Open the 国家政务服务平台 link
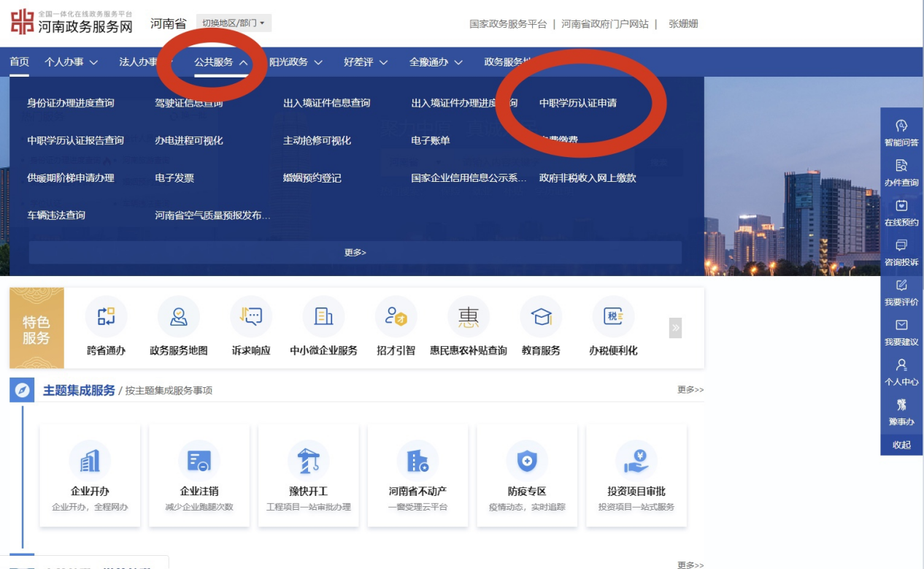924x569 pixels. point(508,24)
